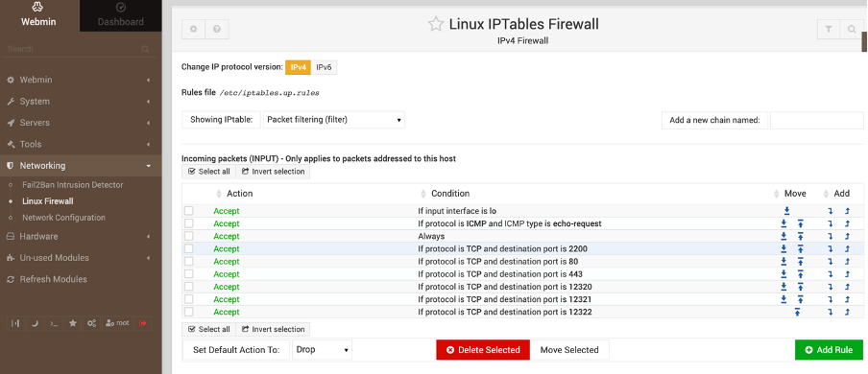868x374 pixels.
Task: Click the Add a new chain name field
Action: click(x=816, y=120)
